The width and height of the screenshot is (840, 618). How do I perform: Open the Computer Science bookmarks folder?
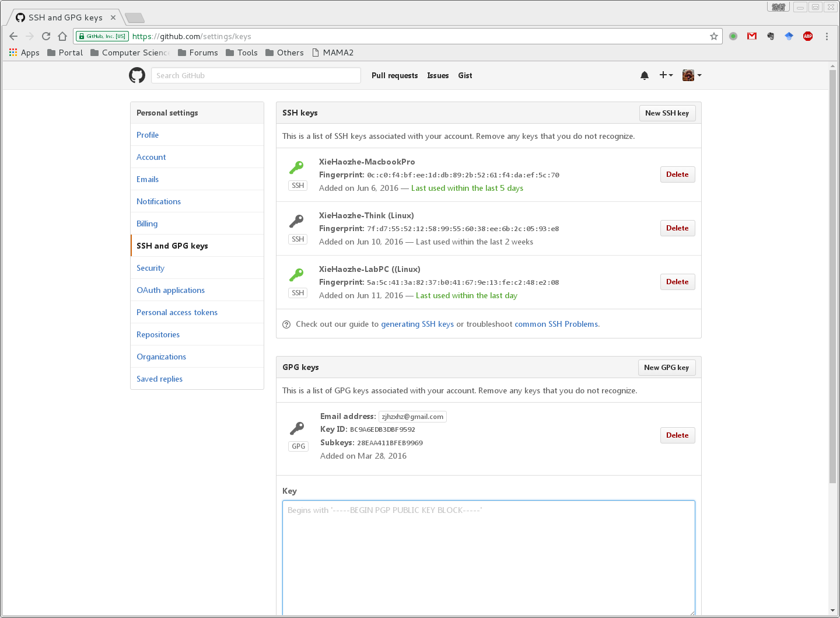[x=130, y=53]
